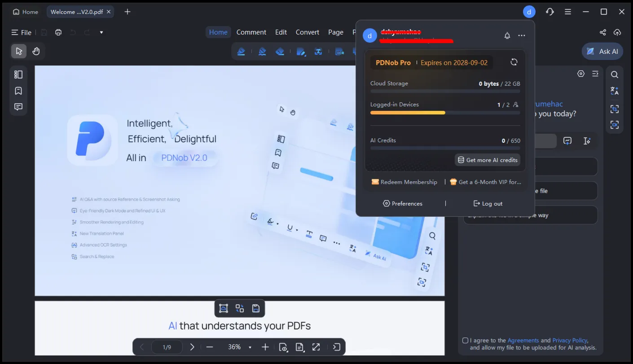The height and width of the screenshot is (364, 633).
Task: Select the Add Text box tool
Action: tap(318, 52)
